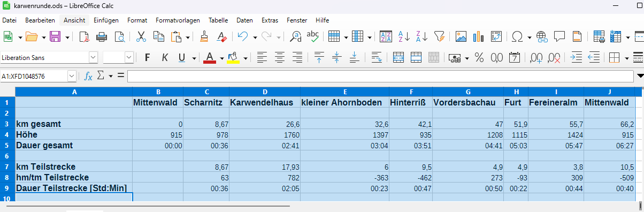Open the font name dropdown
The height and width of the screenshot is (212, 644).
[94, 57]
